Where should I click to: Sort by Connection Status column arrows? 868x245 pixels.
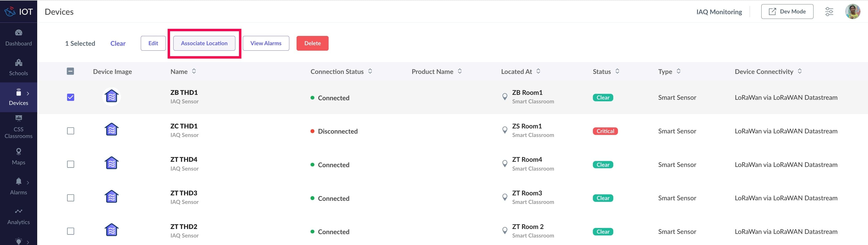pos(370,71)
